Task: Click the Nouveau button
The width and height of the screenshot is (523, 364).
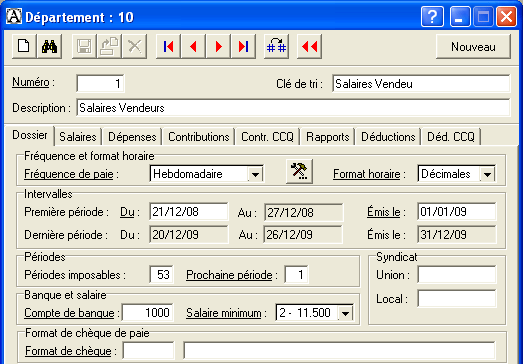Action: click(x=473, y=47)
